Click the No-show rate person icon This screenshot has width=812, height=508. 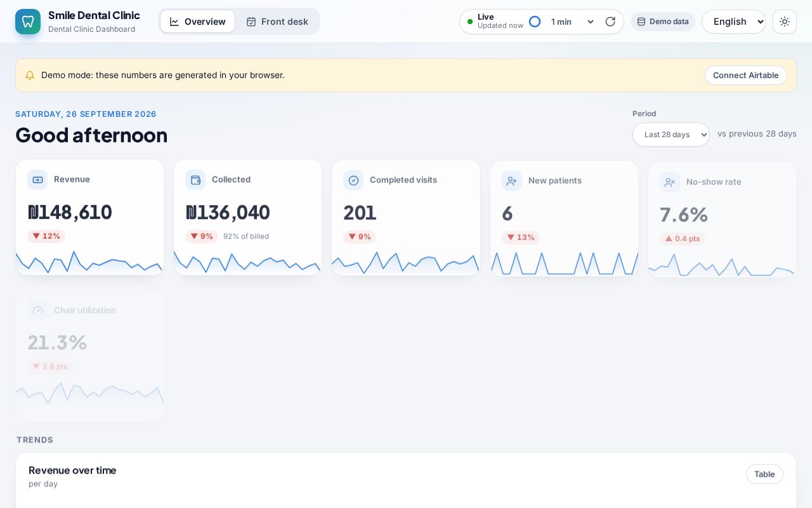[x=670, y=182]
